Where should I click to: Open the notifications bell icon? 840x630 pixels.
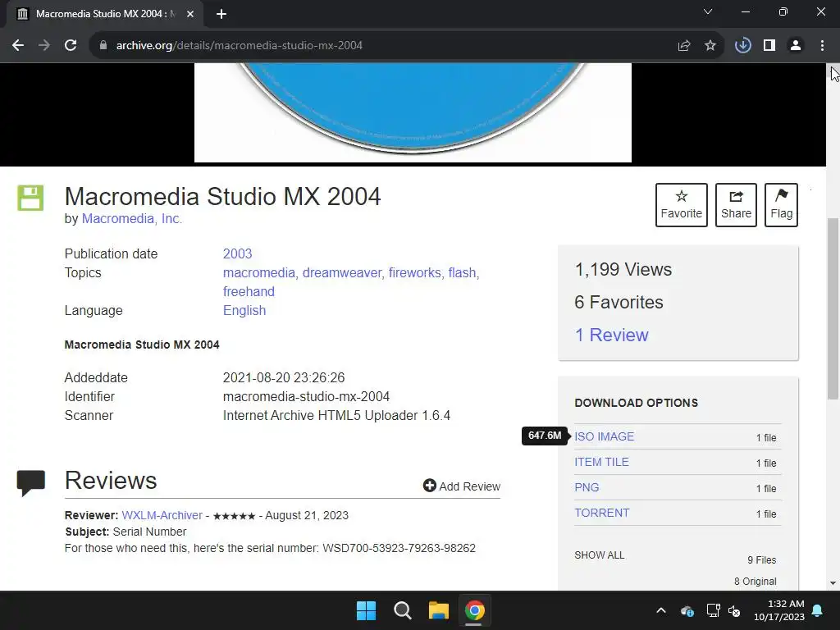click(818, 610)
